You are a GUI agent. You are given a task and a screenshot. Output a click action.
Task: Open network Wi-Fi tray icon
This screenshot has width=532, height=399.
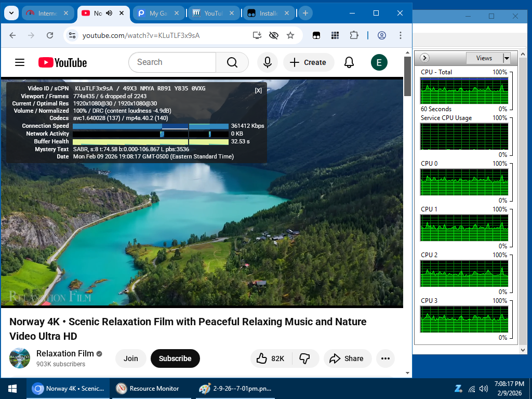(472, 389)
